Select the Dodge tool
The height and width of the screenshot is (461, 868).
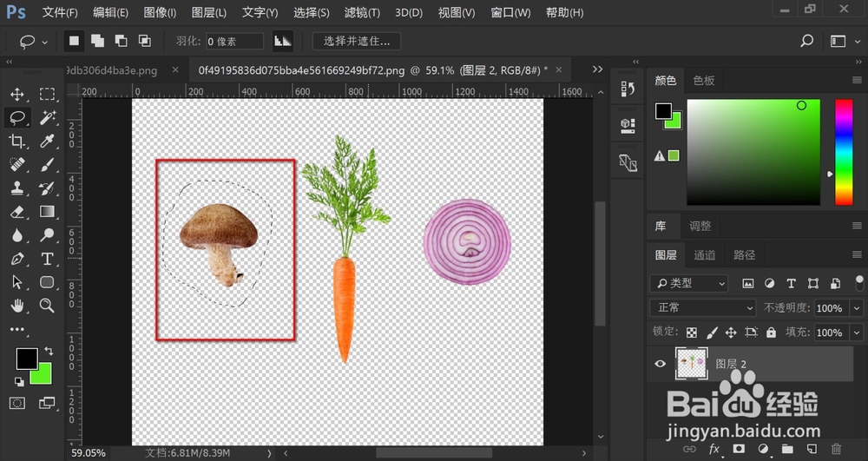point(47,235)
